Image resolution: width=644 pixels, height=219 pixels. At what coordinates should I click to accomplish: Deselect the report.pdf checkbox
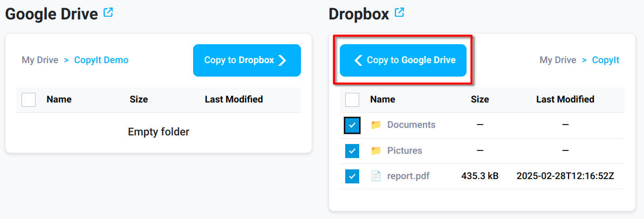tap(352, 176)
